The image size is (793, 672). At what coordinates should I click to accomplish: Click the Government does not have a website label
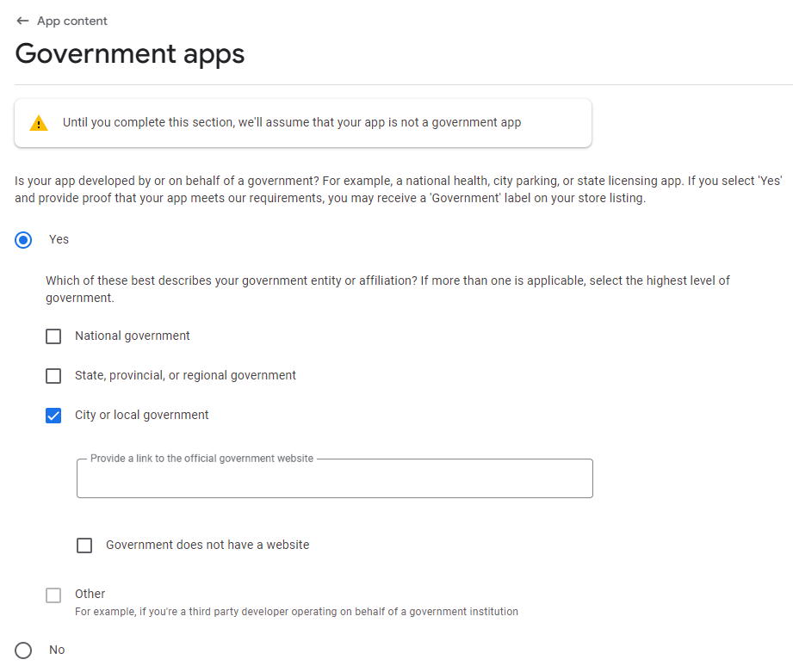(x=208, y=545)
